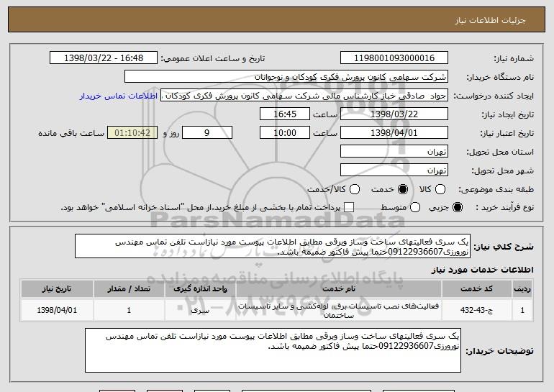Click the table need date 1398/04/01
This screenshot has height=392, width=554.
[57, 310]
